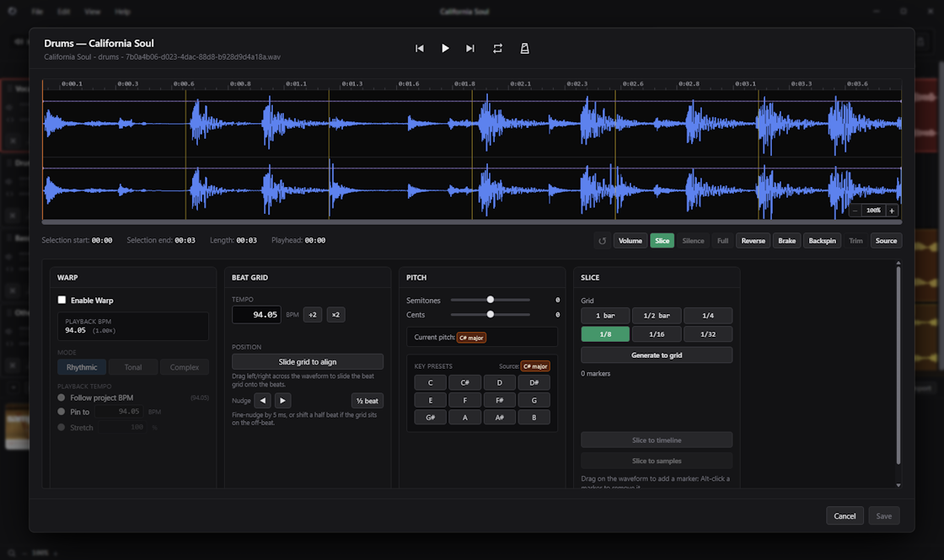Click the reset/undo arrow icon

tap(602, 241)
